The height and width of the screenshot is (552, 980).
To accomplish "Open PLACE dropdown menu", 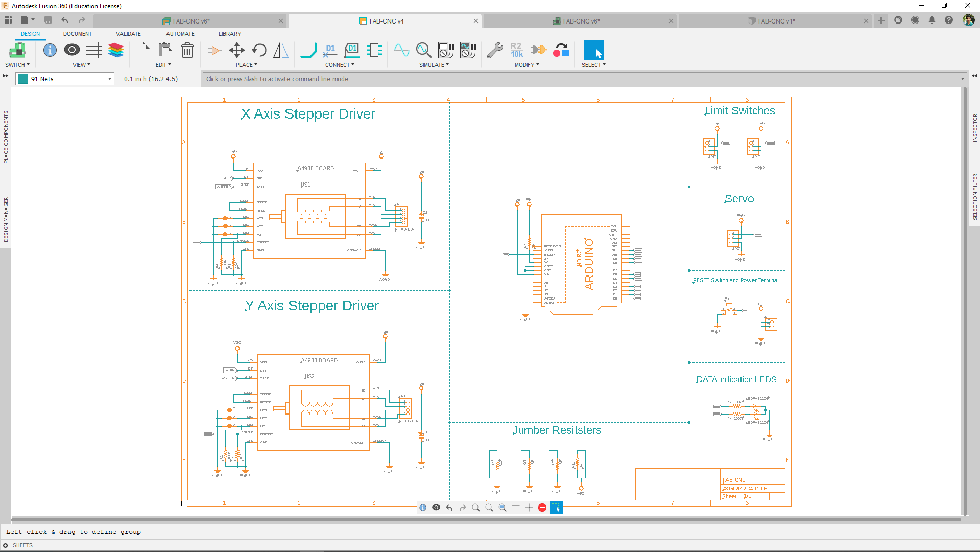I will tap(247, 65).
